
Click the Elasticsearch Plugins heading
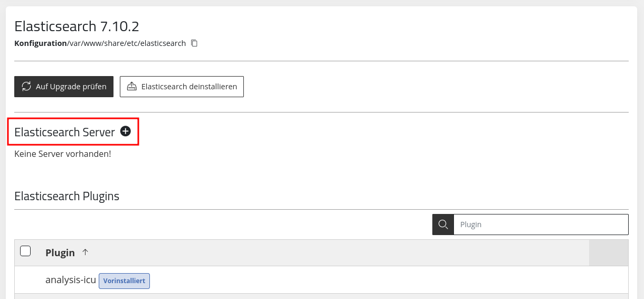point(67,197)
